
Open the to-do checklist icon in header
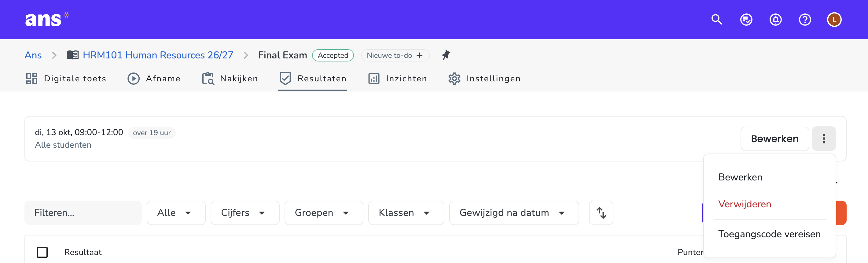[746, 20]
